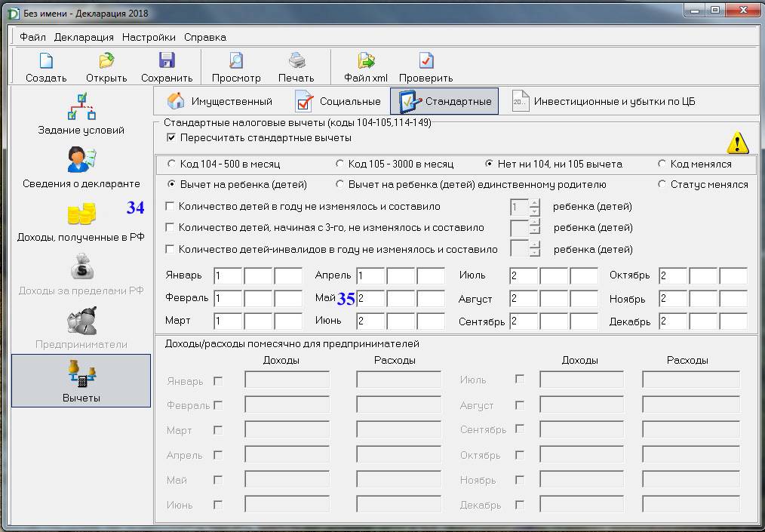Print declaration with Печать icon
The image size is (765, 532).
(x=296, y=62)
